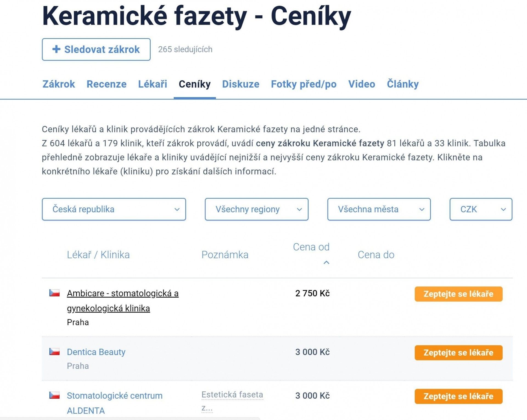Sort by the Cena do column header
527x420 pixels.
[376, 255]
